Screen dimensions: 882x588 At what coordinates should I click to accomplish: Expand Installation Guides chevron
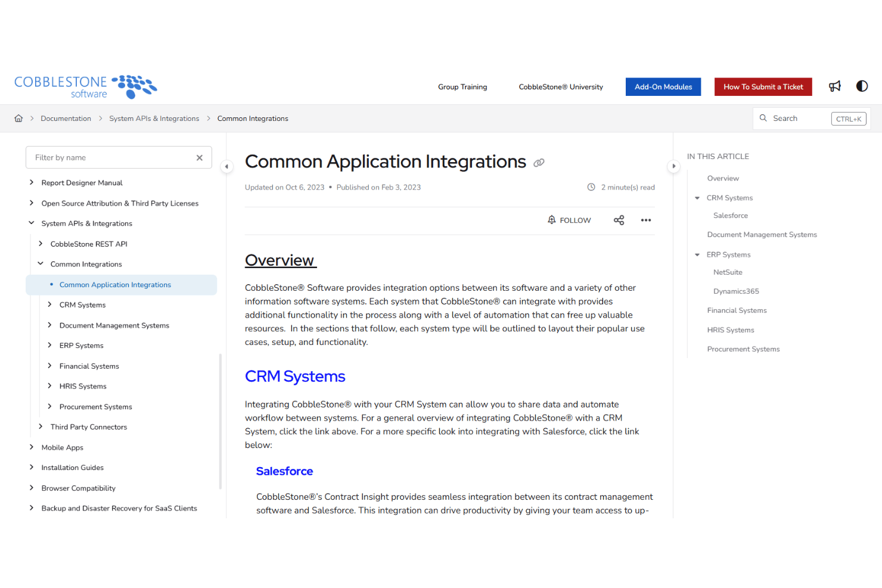[x=32, y=467]
